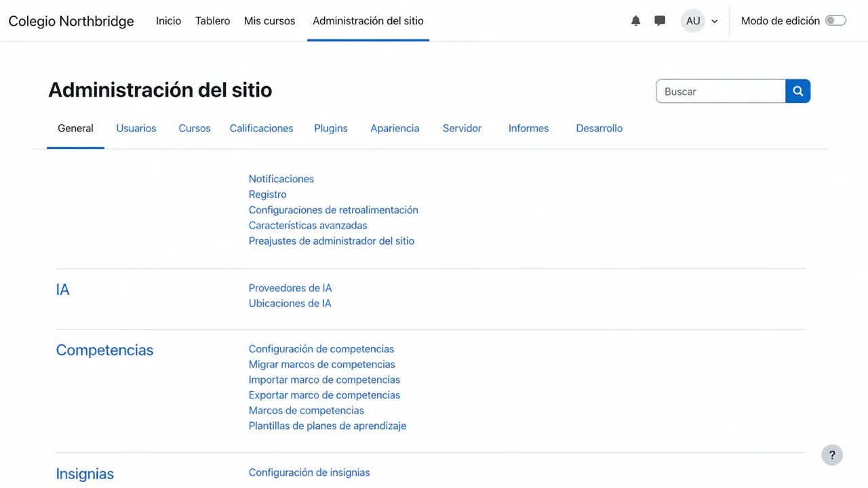
Task: Switch to the Usuarios tab
Action: (x=136, y=128)
